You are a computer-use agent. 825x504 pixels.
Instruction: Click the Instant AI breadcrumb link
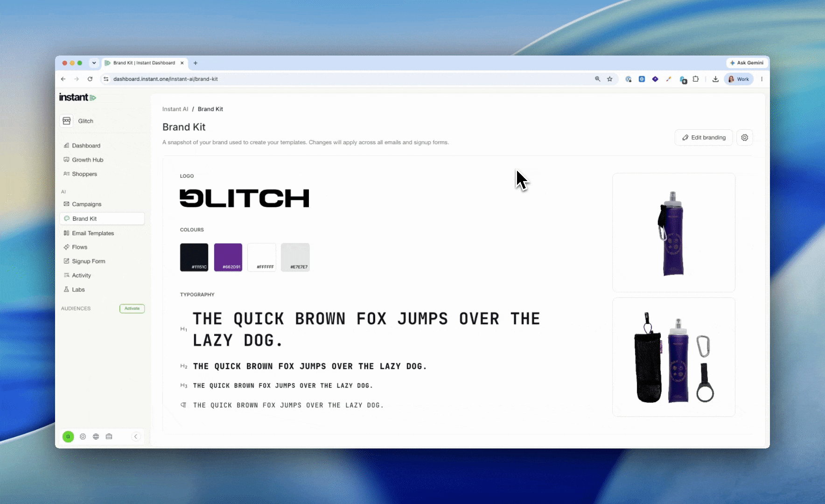tap(175, 109)
